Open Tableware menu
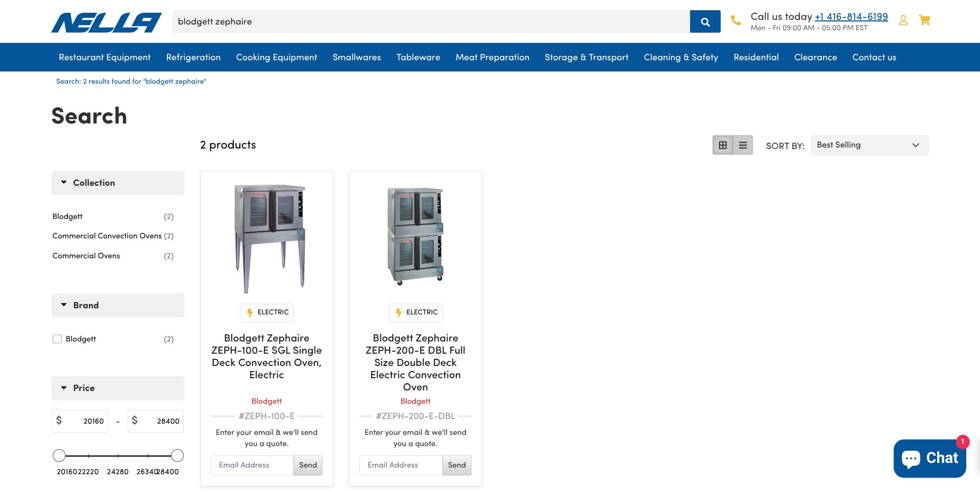 pos(418,57)
